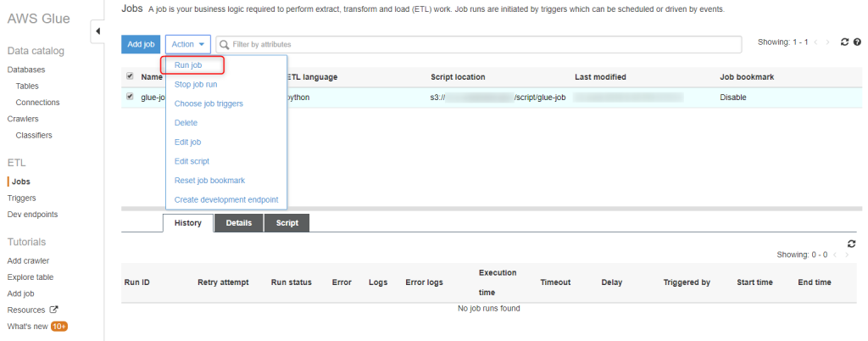Select Create development endpoint
This screenshot has height=341, width=868.
pyautogui.click(x=226, y=200)
